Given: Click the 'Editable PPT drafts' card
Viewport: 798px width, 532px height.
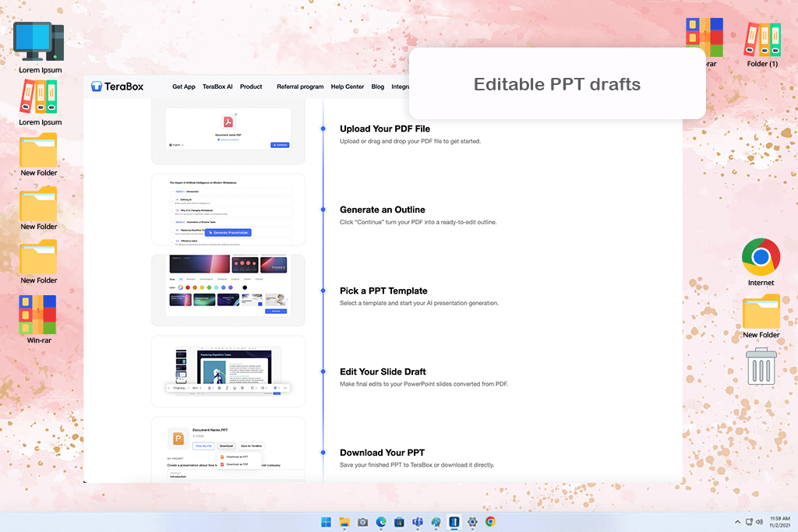Looking at the screenshot, I should click(557, 84).
